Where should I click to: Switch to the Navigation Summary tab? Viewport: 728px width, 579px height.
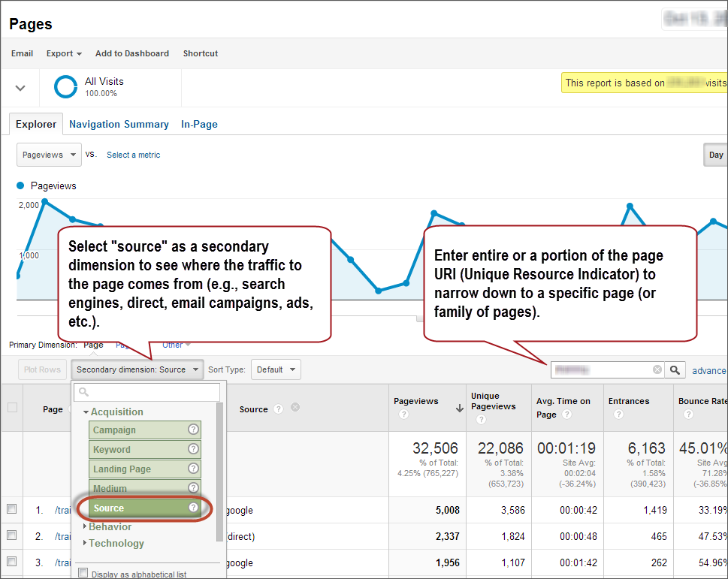click(119, 124)
